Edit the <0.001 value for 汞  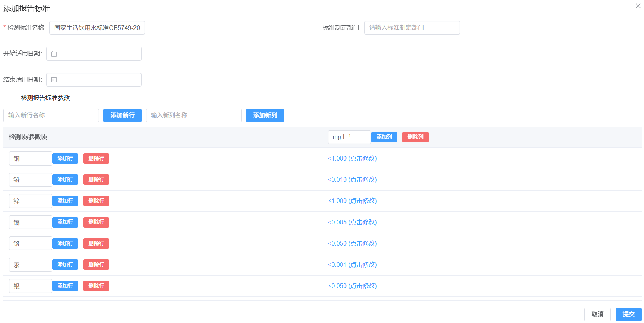352,265
